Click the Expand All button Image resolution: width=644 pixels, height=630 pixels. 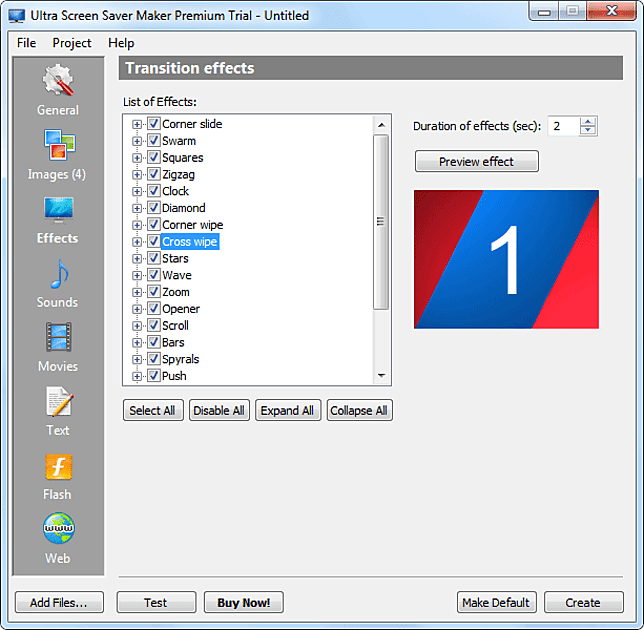pyautogui.click(x=288, y=410)
